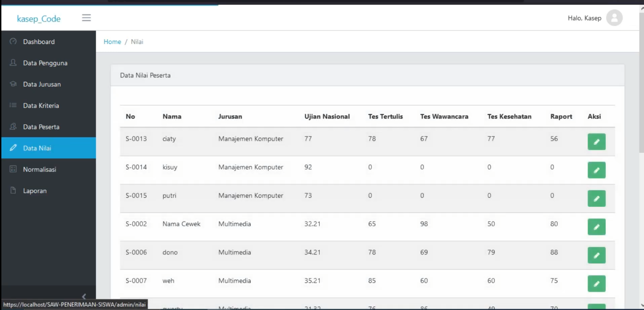This screenshot has height=310, width=644.
Task: Click the Data Peserta people icon
Action: [13, 127]
